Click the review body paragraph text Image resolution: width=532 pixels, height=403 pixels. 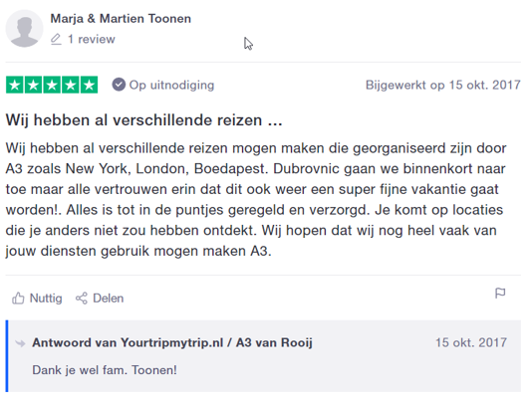tap(256, 200)
